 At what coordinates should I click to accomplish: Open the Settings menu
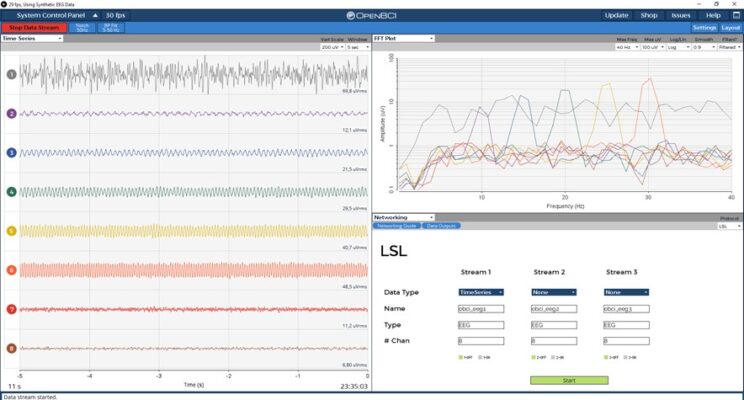(x=704, y=28)
